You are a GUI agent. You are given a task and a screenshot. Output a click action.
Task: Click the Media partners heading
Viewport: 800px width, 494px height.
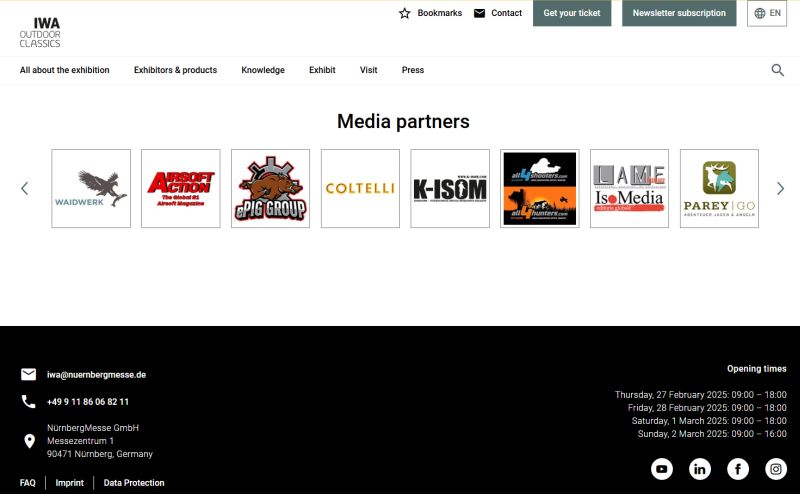tap(403, 121)
